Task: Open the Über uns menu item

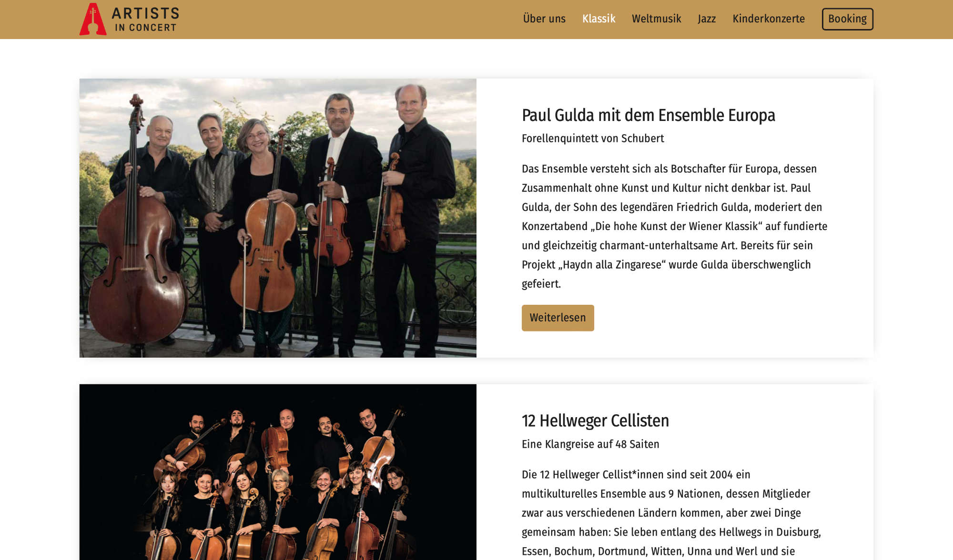Action: [x=544, y=19]
